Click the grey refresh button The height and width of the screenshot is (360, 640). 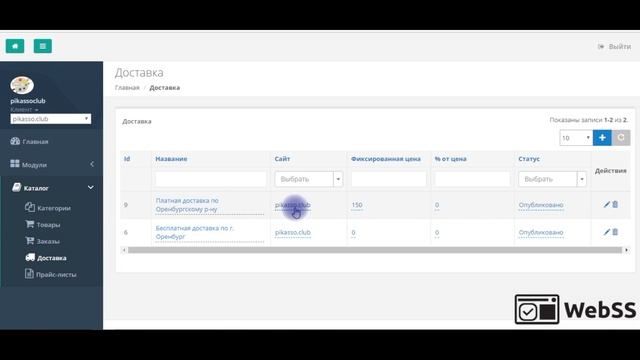coord(621,138)
